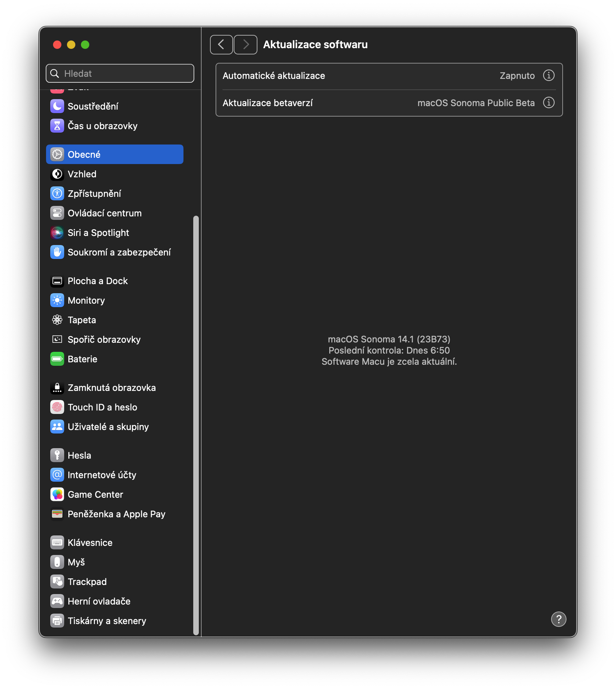This screenshot has height=689, width=616.
Task: Click the macOS Sonoma 14.1 (23B73) text
Action: coord(389,339)
